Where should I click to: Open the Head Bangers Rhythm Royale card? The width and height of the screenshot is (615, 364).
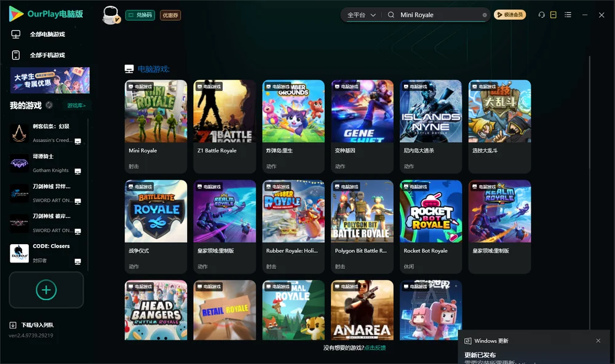[x=156, y=310]
